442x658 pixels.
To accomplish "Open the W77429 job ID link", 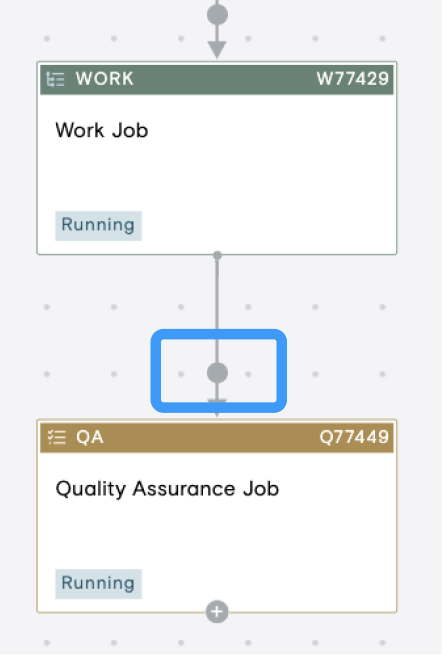I will pyautogui.click(x=353, y=79).
